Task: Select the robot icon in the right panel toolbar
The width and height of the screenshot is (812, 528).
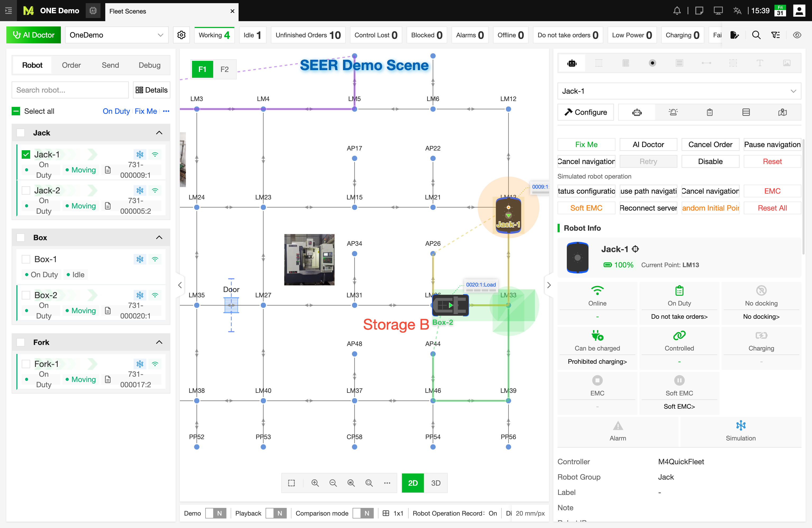Action: pos(572,63)
